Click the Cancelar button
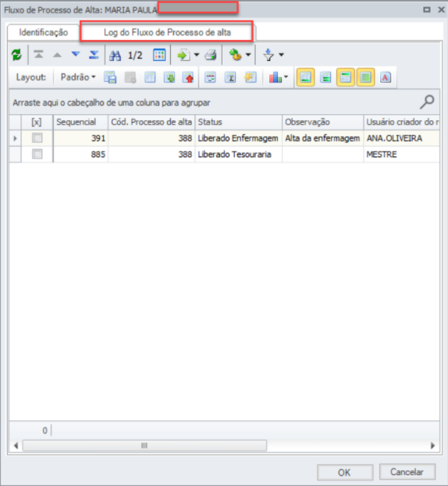The height and width of the screenshot is (486, 448). click(407, 472)
